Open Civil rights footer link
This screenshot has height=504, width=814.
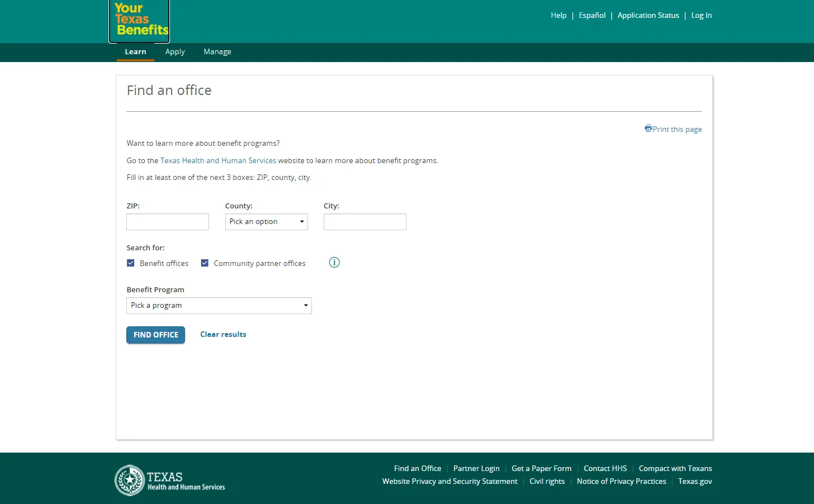pyautogui.click(x=547, y=482)
